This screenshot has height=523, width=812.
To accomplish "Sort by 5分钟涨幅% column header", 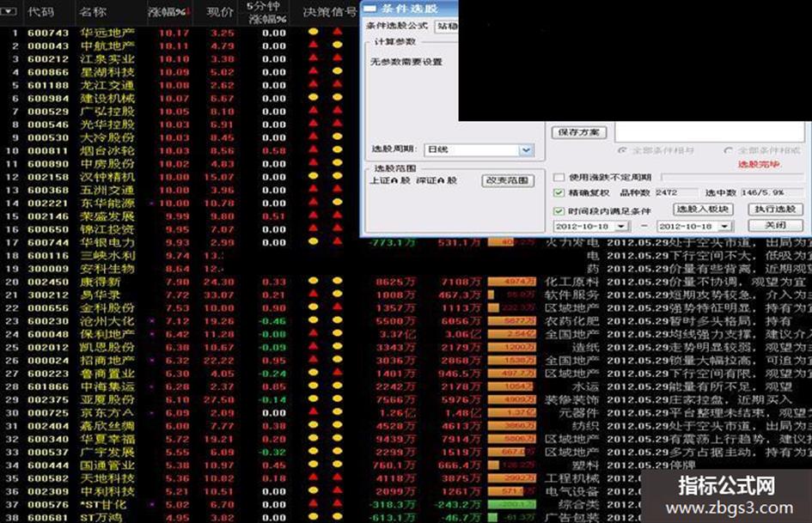I will pos(266,12).
